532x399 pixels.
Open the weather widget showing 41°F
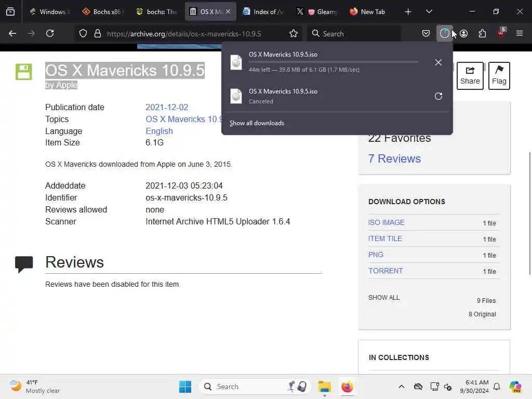(x=35, y=387)
